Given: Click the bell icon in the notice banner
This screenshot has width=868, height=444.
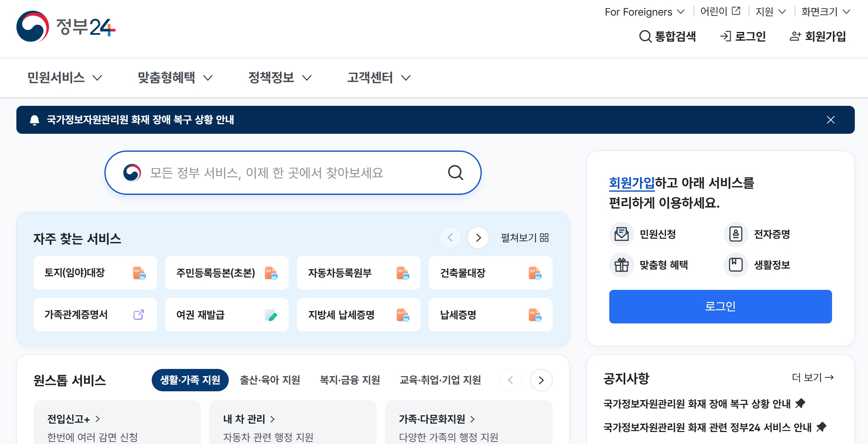Looking at the screenshot, I should 34,119.
